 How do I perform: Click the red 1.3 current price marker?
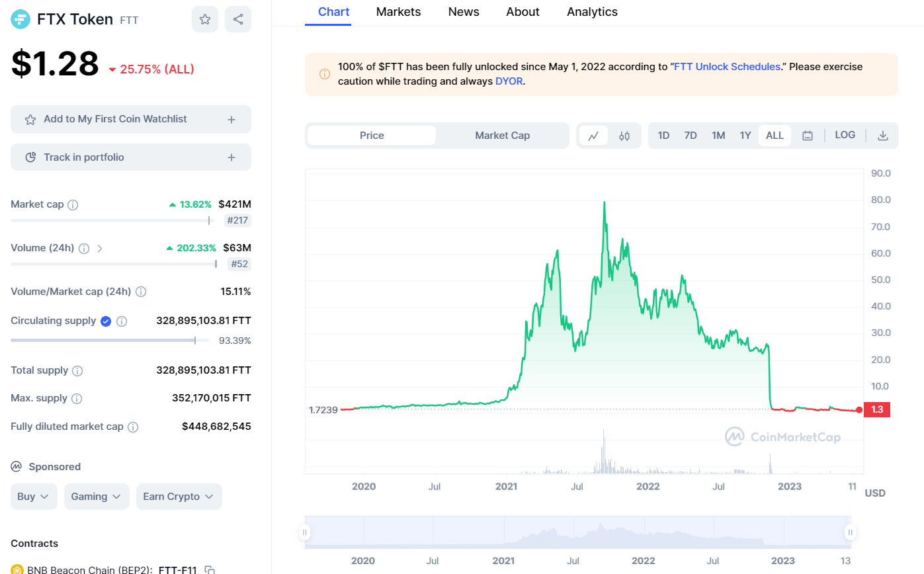pyautogui.click(x=877, y=410)
